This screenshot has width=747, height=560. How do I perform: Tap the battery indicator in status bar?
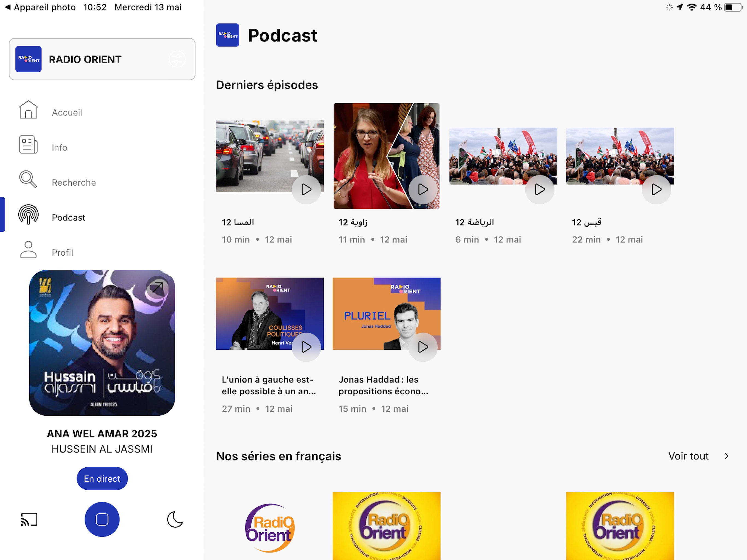733,7
